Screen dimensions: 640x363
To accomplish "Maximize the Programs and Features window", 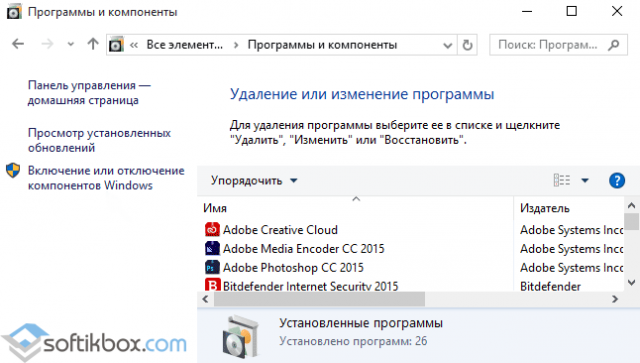I will point(572,11).
